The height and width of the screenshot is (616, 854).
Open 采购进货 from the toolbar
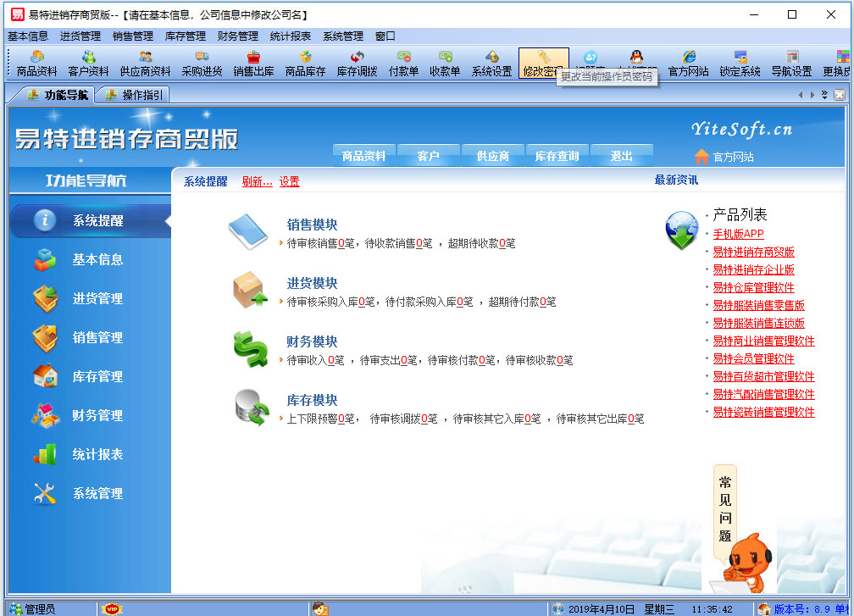coord(202,64)
